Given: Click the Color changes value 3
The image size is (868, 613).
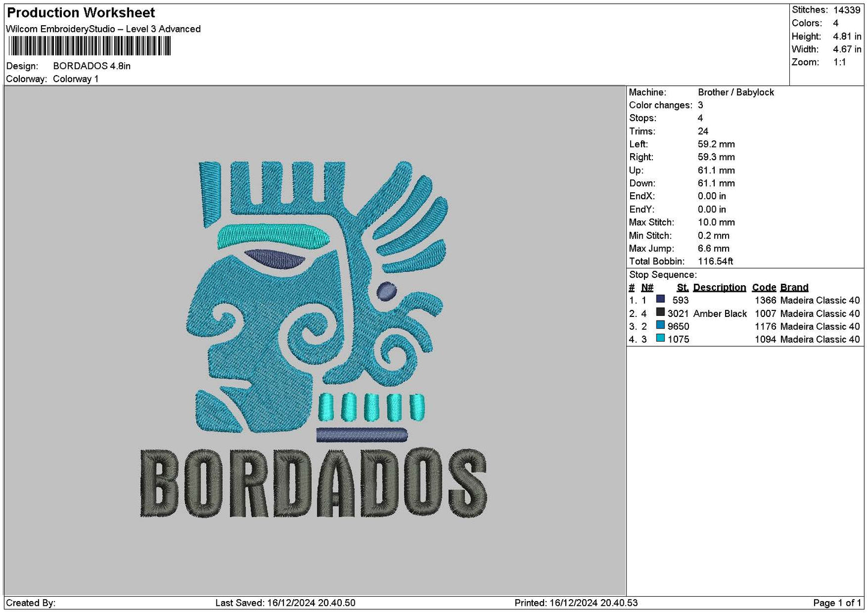Looking at the screenshot, I should (700, 105).
